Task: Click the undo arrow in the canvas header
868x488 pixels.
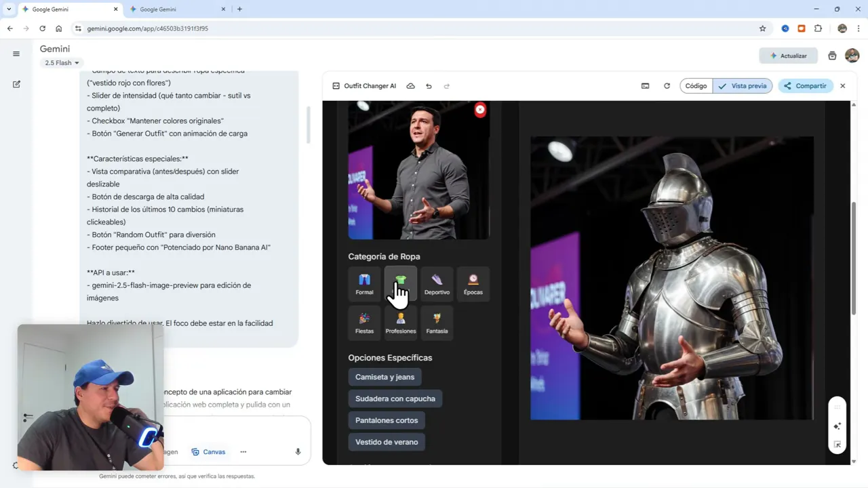Action: click(x=429, y=86)
